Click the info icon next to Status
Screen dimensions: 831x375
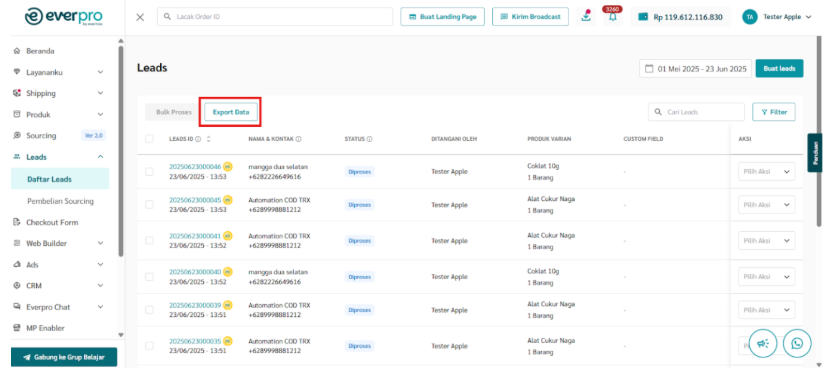(369, 139)
